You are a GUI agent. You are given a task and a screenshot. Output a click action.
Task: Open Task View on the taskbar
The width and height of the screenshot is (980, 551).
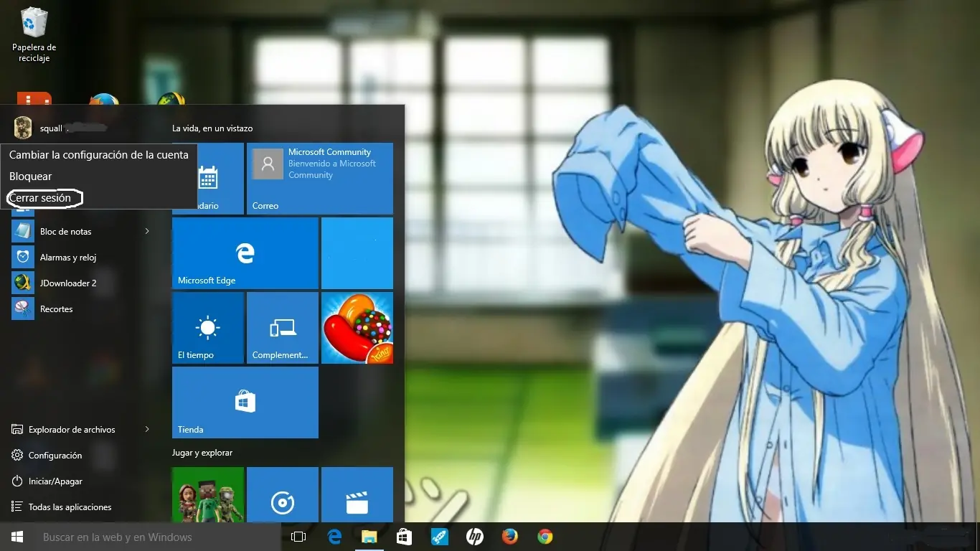298,537
